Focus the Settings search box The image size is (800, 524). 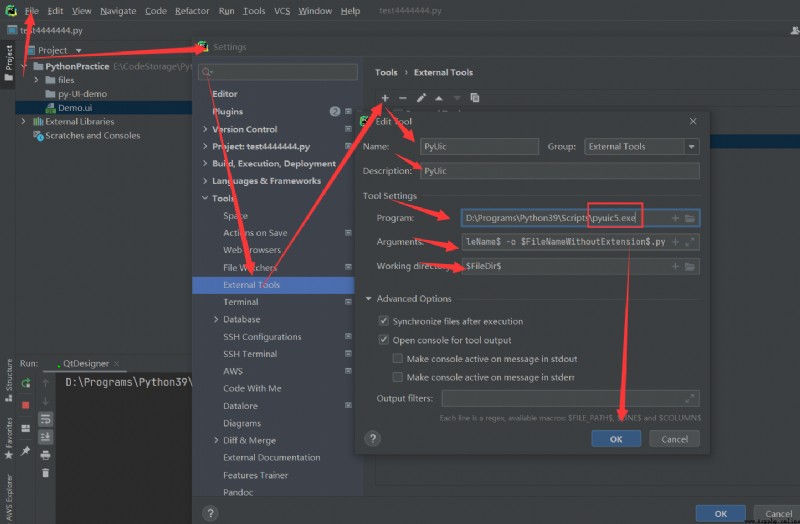(278, 72)
